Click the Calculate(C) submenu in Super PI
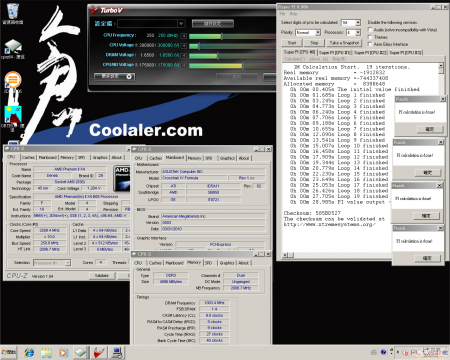450x360 pixels. coord(294,59)
